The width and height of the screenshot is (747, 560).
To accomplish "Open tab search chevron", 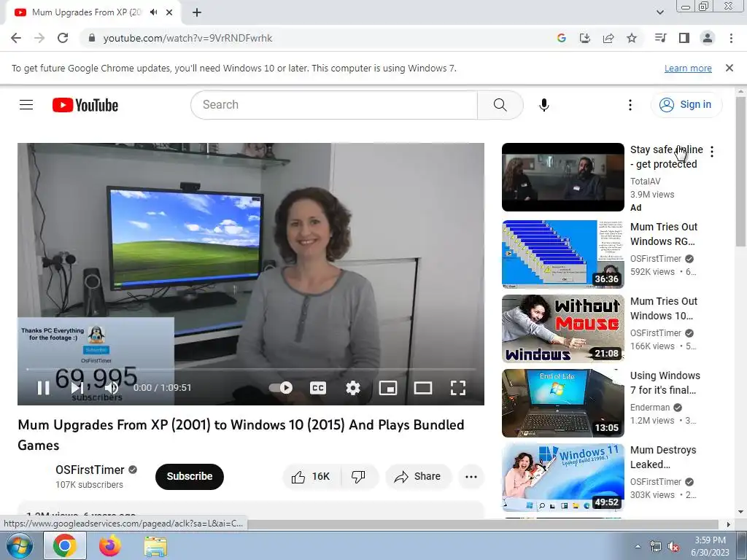I will coord(660,12).
